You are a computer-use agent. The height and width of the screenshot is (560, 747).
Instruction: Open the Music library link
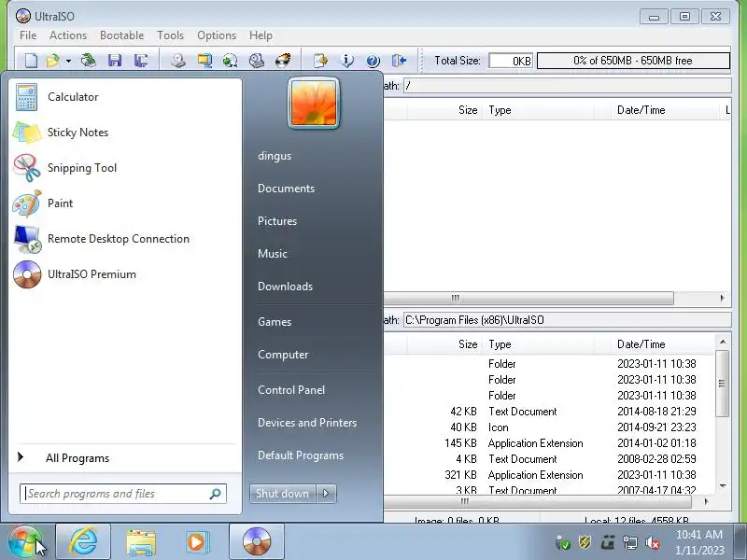point(273,254)
